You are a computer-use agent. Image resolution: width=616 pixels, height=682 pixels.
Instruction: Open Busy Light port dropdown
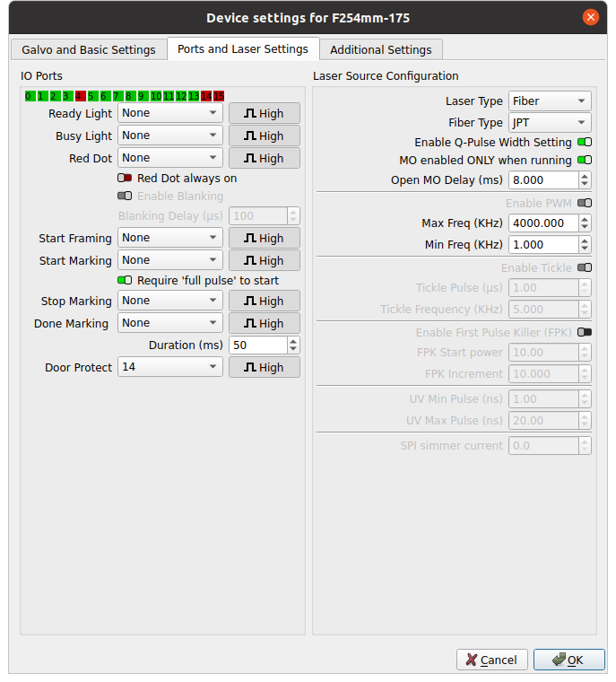170,136
